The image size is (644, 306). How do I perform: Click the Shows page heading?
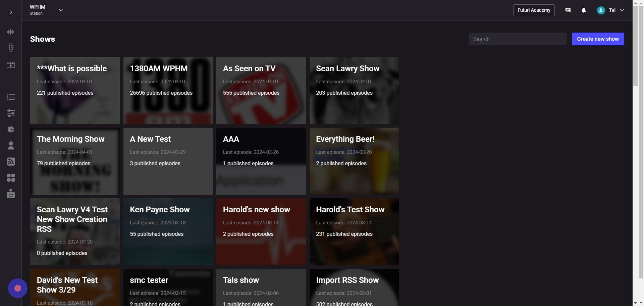[x=43, y=39]
